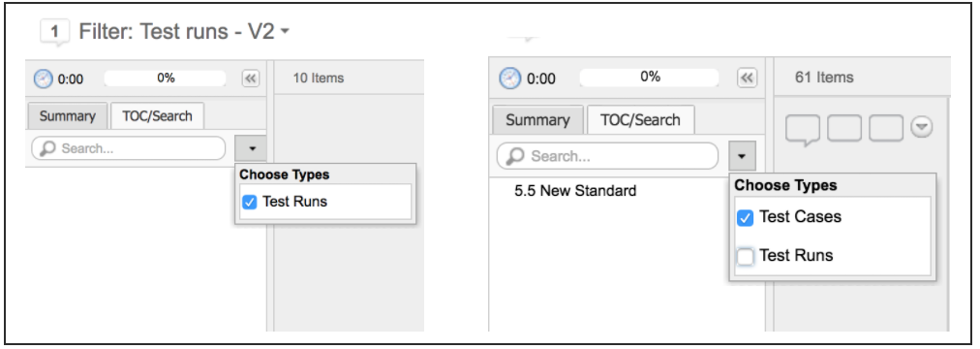Check the Test Runs checkbox in right popup
Image resolution: width=980 pixels, height=349 pixels.
(x=745, y=257)
